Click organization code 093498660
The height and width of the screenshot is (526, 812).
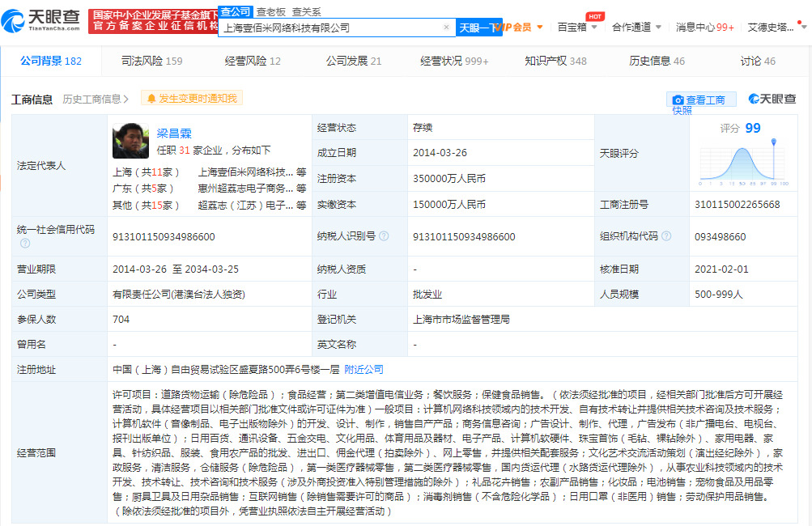[x=721, y=236]
